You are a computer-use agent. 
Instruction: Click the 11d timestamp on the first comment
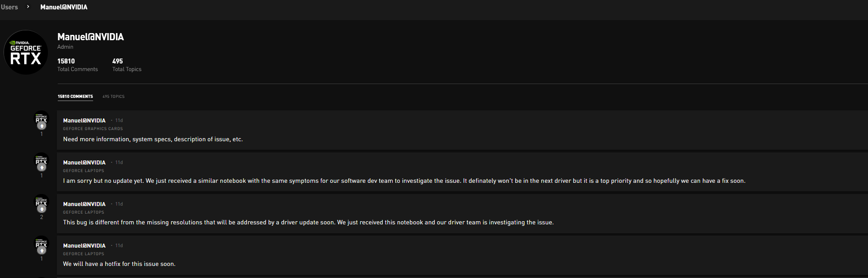point(118,120)
